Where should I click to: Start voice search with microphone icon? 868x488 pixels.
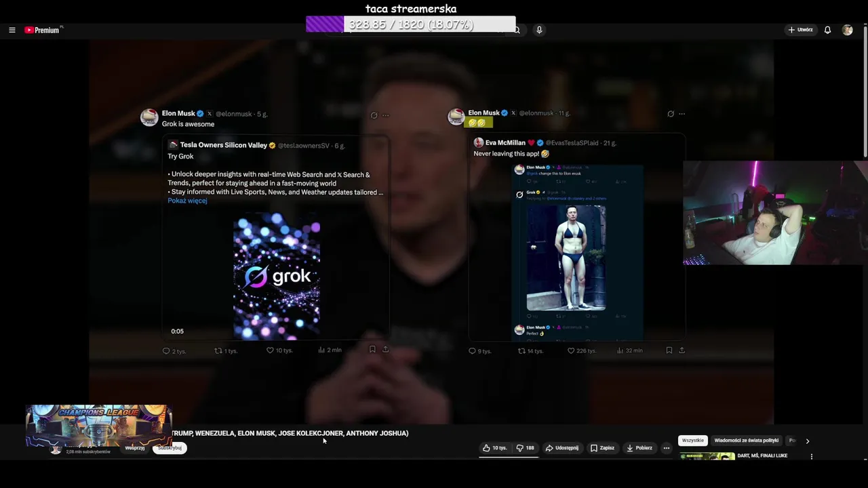[x=539, y=30]
